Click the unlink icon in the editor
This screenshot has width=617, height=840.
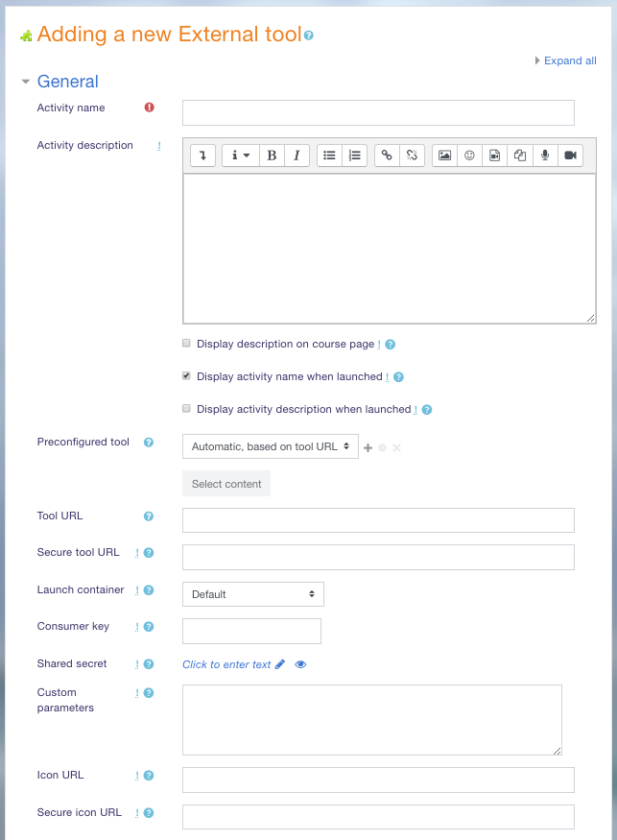pyautogui.click(x=412, y=156)
